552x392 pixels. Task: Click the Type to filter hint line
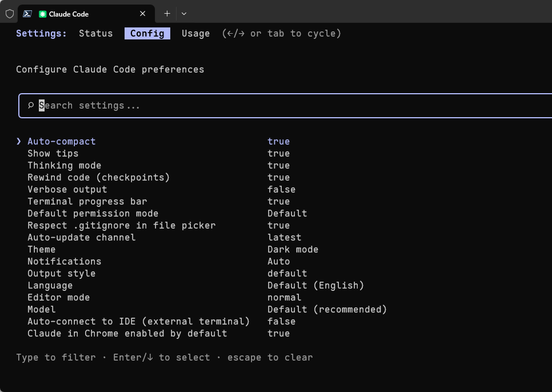165,357
